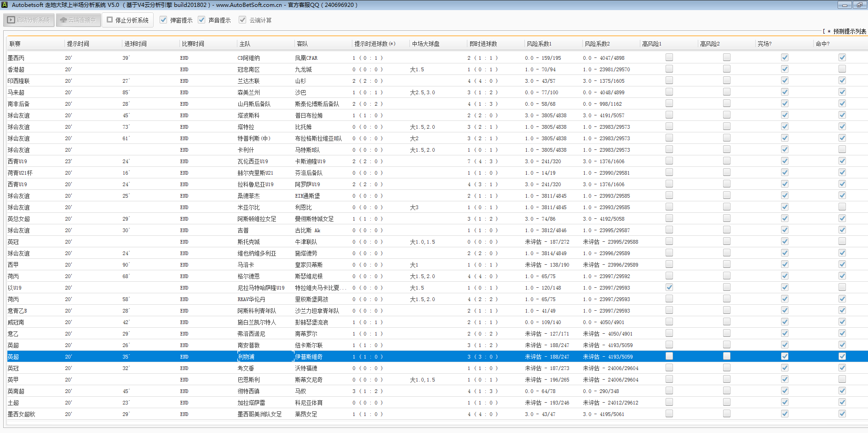868x433 pixels.
Task: Uncheck 高风险1 for the 以U19 match row
Action: pyautogui.click(x=669, y=287)
